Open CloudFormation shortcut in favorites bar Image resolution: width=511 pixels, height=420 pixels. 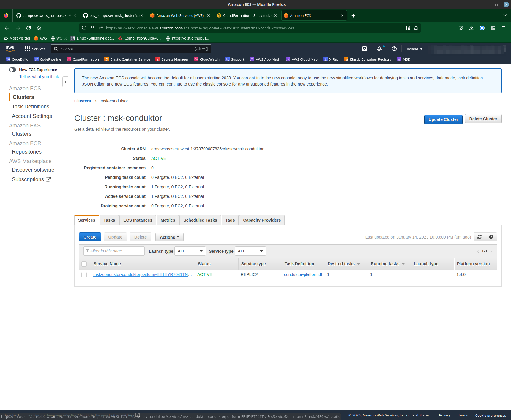[x=83, y=59]
